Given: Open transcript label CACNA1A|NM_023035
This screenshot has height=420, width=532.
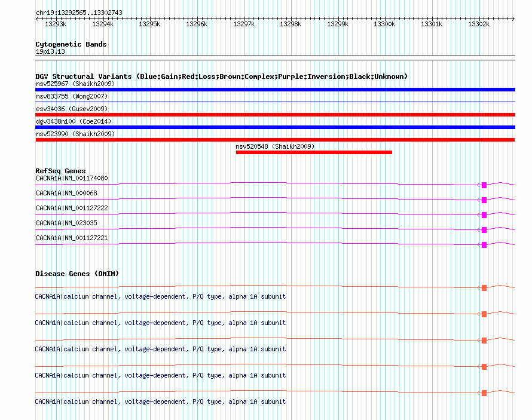Looking at the screenshot, I should tap(66, 223).
